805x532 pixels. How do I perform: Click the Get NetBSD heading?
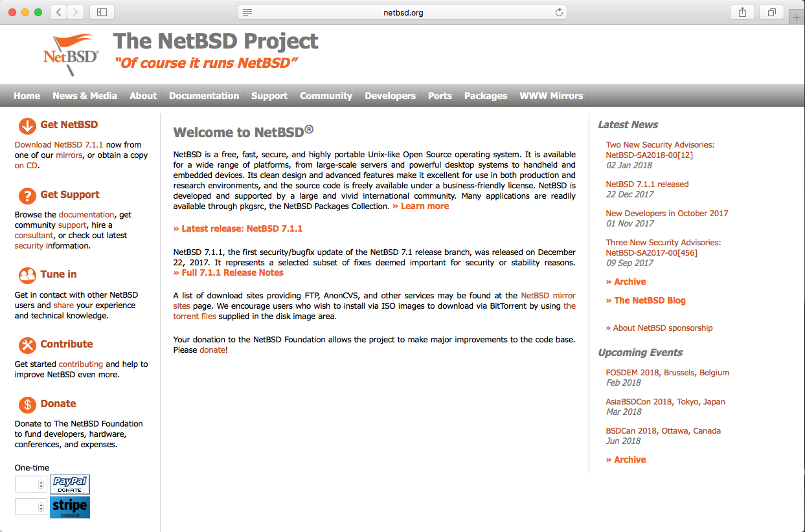69,125
